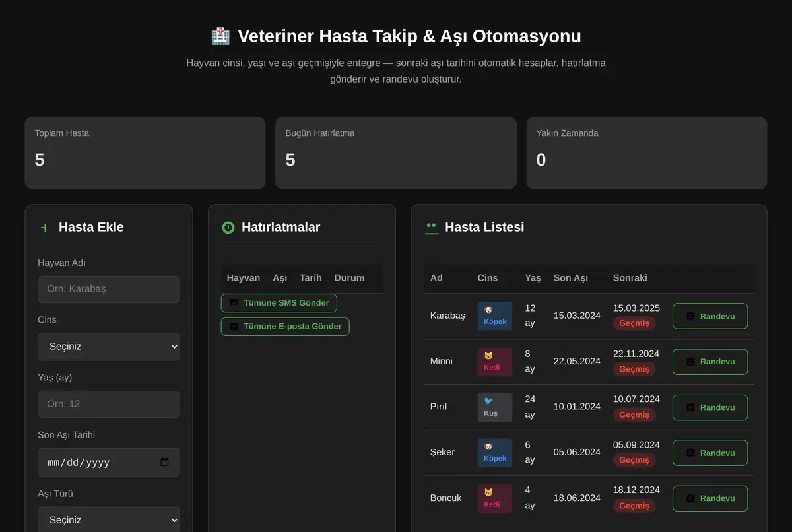Viewport: 792px width, 532px height.
Task: Click the Sonraki column header
Action: tap(630, 278)
